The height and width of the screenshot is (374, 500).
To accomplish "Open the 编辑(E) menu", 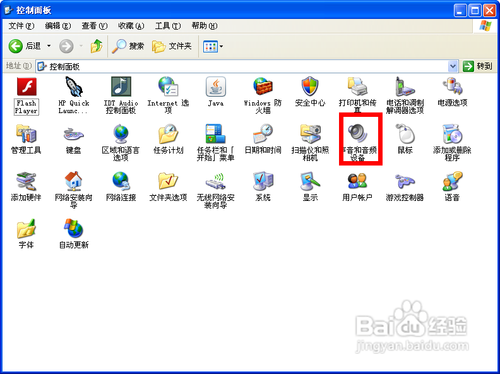I will [x=58, y=26].
